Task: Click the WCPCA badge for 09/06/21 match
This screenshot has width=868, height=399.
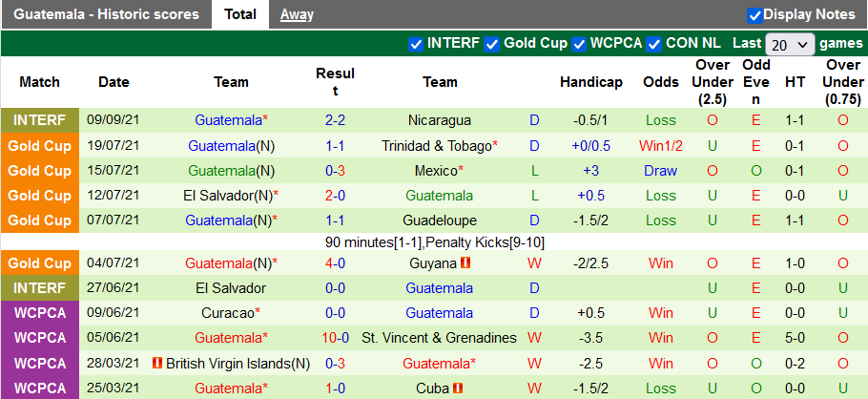Action: [x=40, y=313]
